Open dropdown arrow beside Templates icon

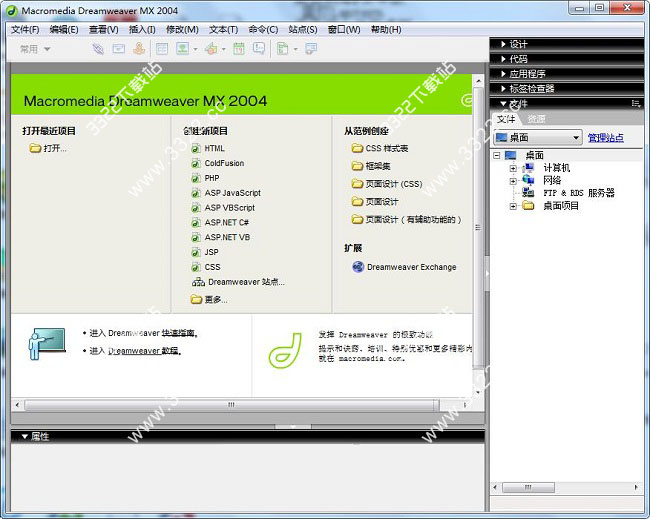tap(295, 49)
